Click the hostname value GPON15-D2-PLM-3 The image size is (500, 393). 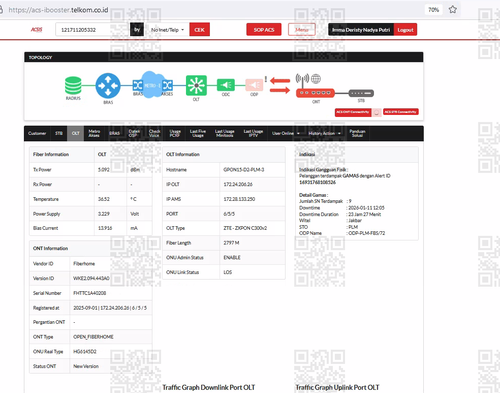click(244, 170)
